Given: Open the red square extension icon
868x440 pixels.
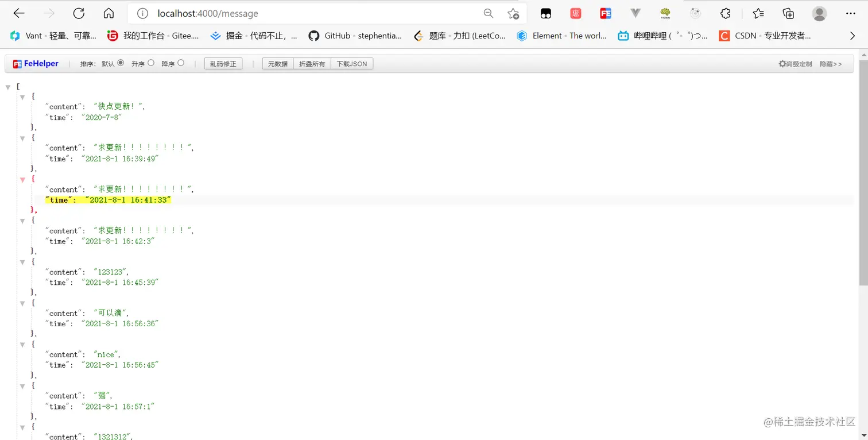Looking at the screenshot, I should click(576, 14).
